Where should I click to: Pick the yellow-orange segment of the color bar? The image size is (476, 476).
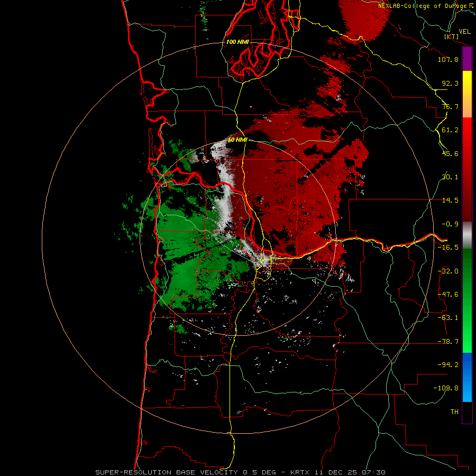(x=467, y=94)
